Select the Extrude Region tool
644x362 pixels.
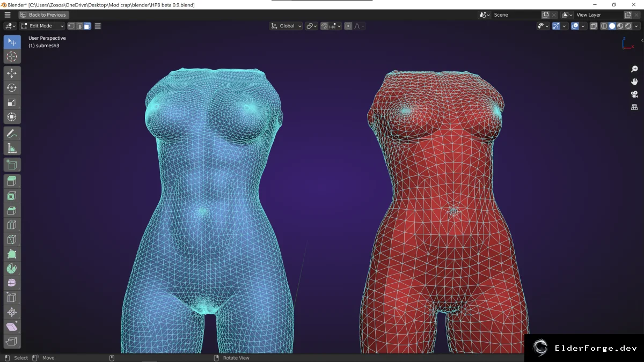click(x=12, y=181)
